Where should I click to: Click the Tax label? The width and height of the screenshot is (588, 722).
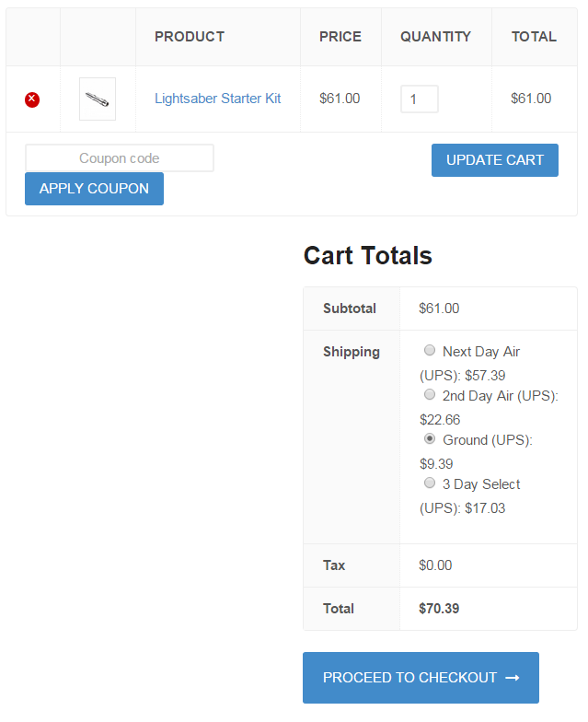click(x=334, y=565)
